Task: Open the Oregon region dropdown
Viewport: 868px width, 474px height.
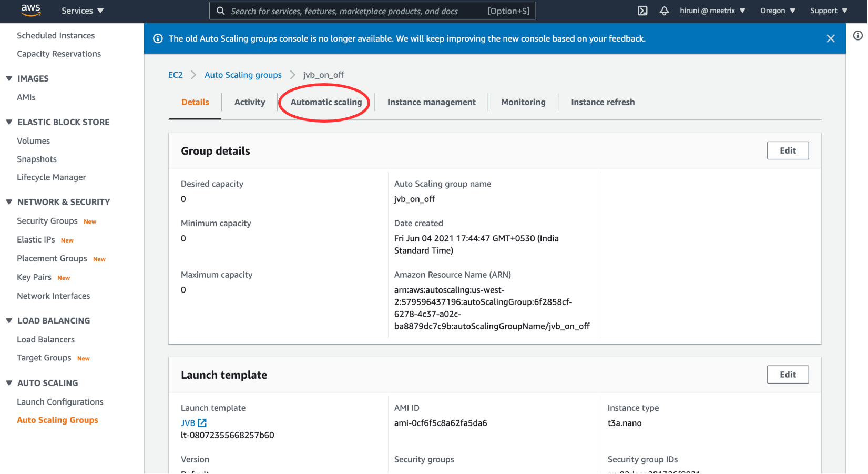Action: pyautogui.click(x=777, y=11)
